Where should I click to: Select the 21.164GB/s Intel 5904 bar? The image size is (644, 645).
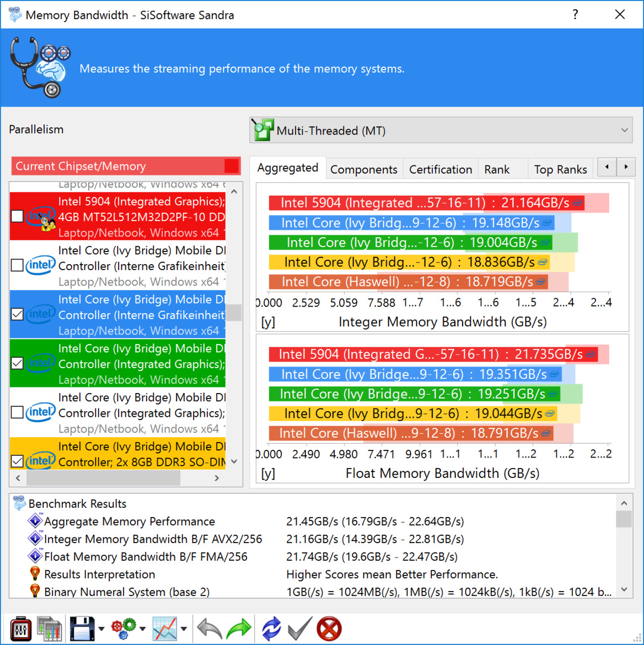pos(426,203)
